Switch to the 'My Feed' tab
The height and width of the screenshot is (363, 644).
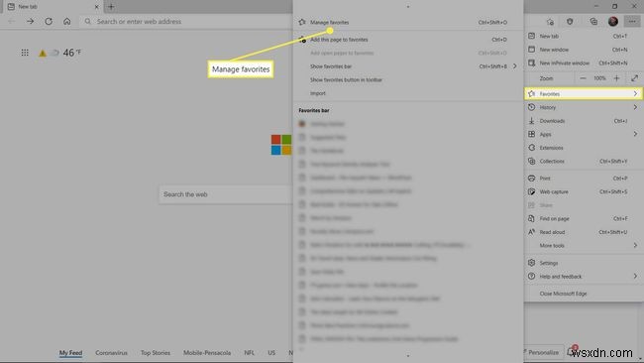pos(70,353)
